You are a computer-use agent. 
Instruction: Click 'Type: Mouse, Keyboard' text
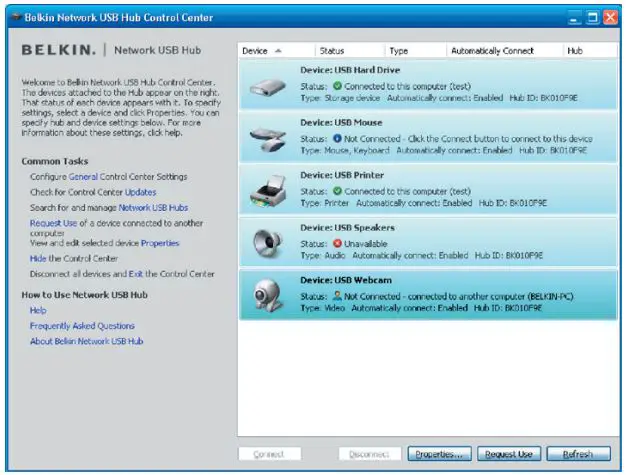[x=345, y=150]
